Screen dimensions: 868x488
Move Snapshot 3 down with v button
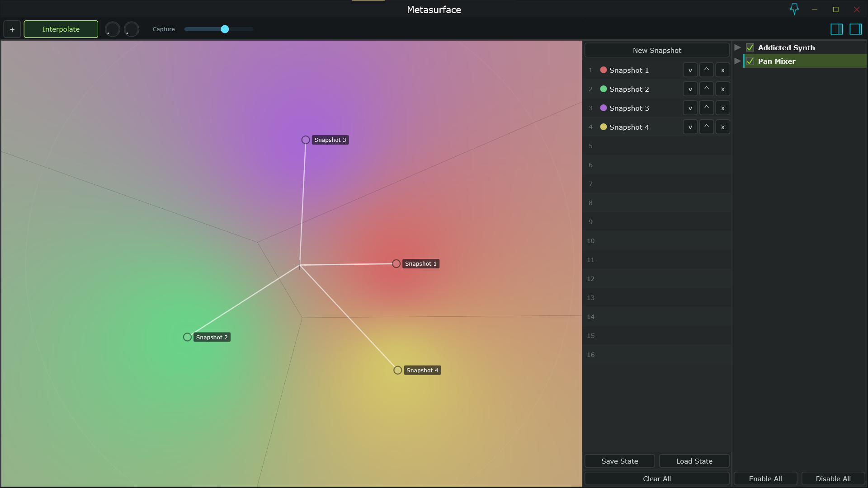(x=690, y=108)
